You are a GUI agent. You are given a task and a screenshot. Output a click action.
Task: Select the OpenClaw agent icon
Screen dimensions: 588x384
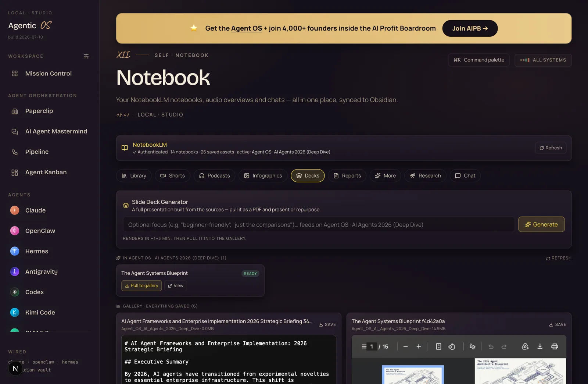point(15,231)
